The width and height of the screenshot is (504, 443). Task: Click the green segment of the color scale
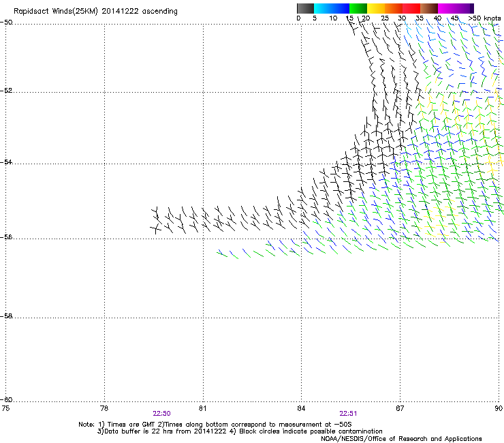click(358, 8)
